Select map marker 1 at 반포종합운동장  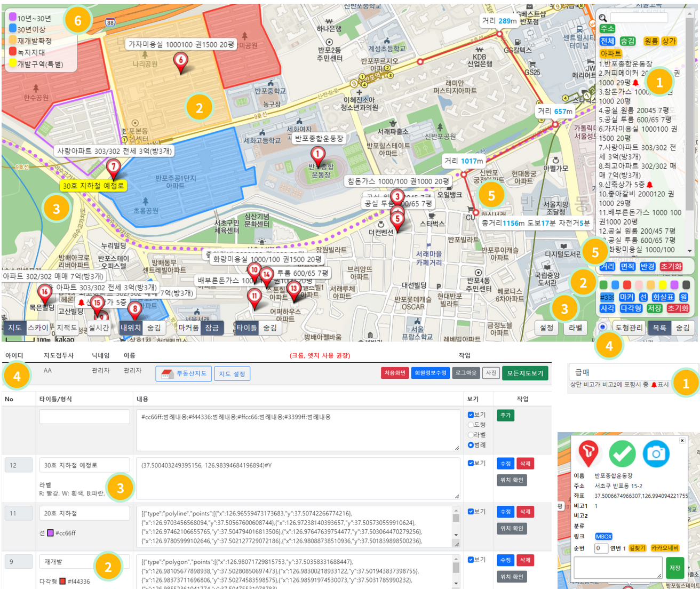coord(318,156)
